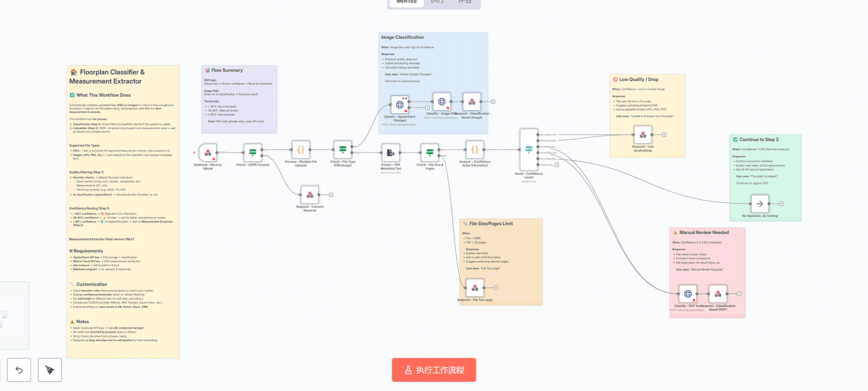Switch to the 执行 tab
Image resolution: width=868 pixels, height=391 pixels.
[437, 2]
